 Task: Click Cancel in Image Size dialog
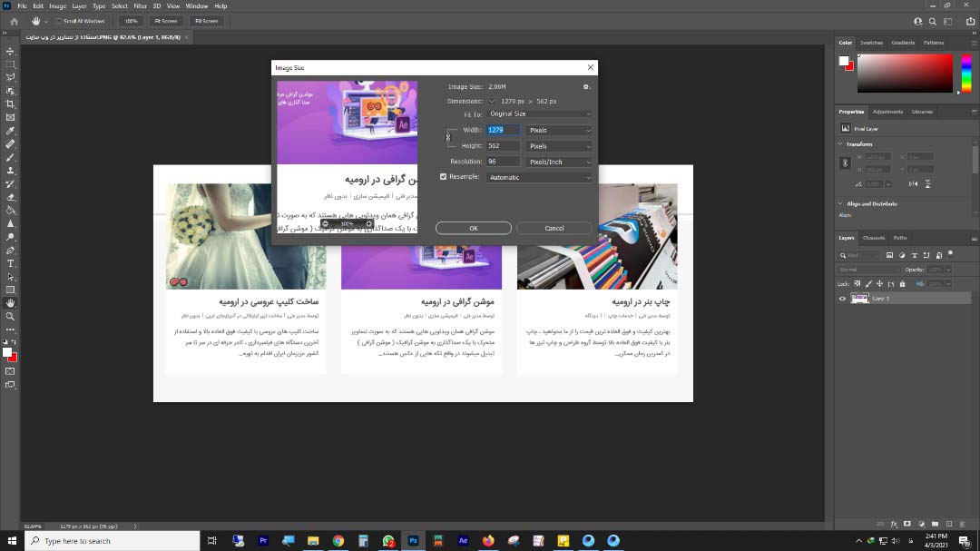coord(554,228)
